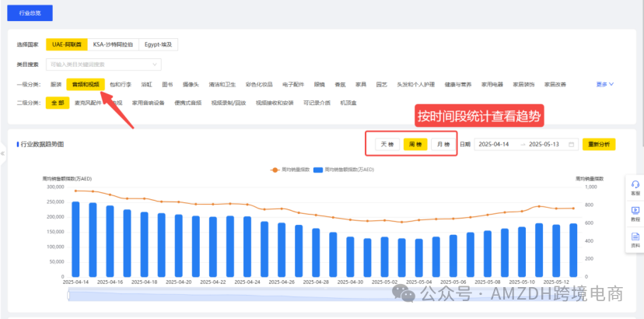The height and width of the screenshot is (319, 644).
Task: Switch country to KSA-沙特阿拉伯 tab
Action: pyautogui.click(x=113, y=44)
